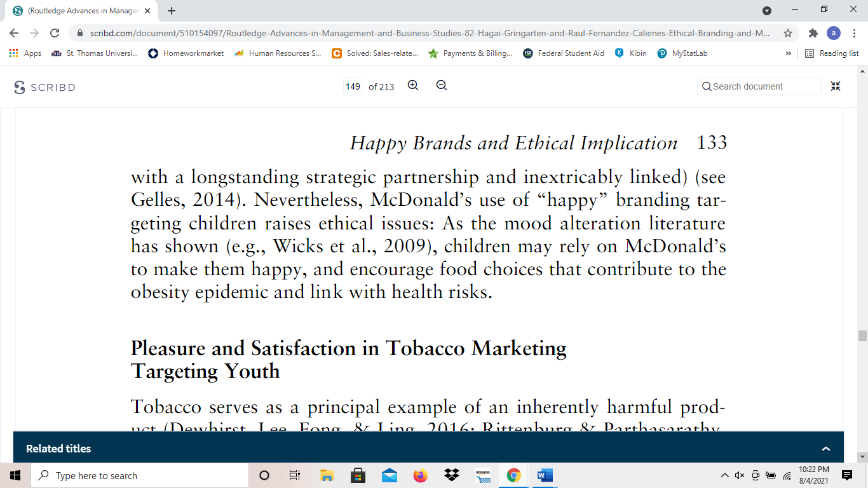
Task: Zoom in on the document
Action: tap(413, 86)
